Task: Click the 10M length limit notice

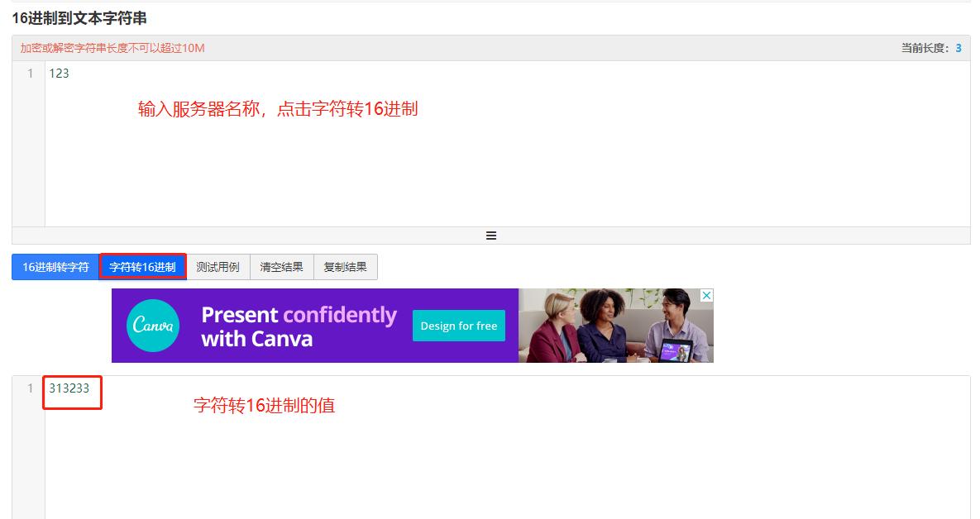Action: [x=112, y=48]
